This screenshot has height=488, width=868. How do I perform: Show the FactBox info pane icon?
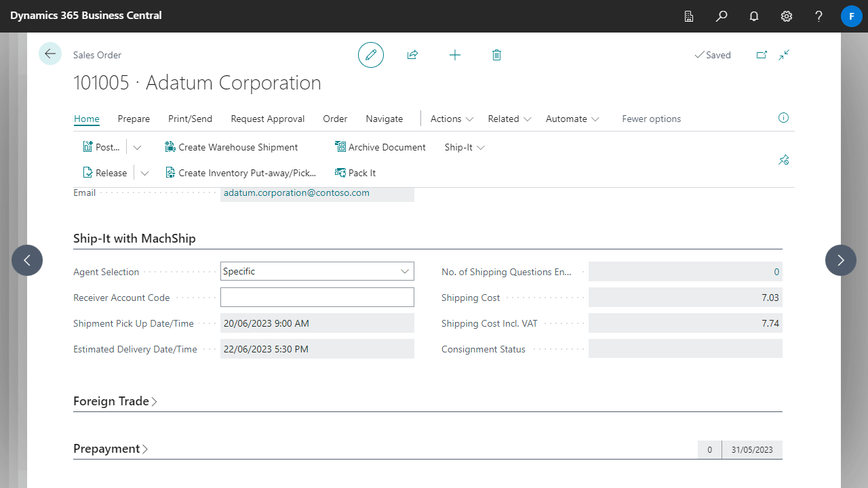(783, 118)
